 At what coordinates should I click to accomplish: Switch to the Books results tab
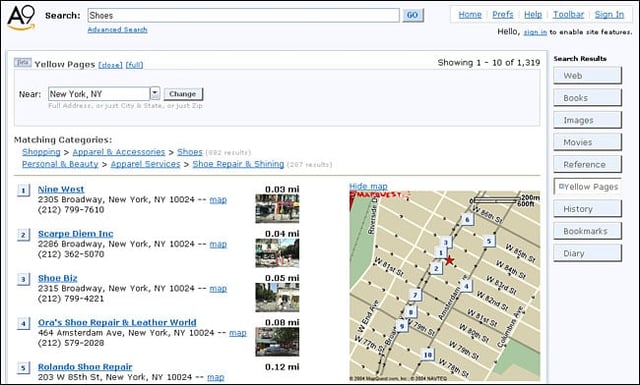click(x=587, y=98)
